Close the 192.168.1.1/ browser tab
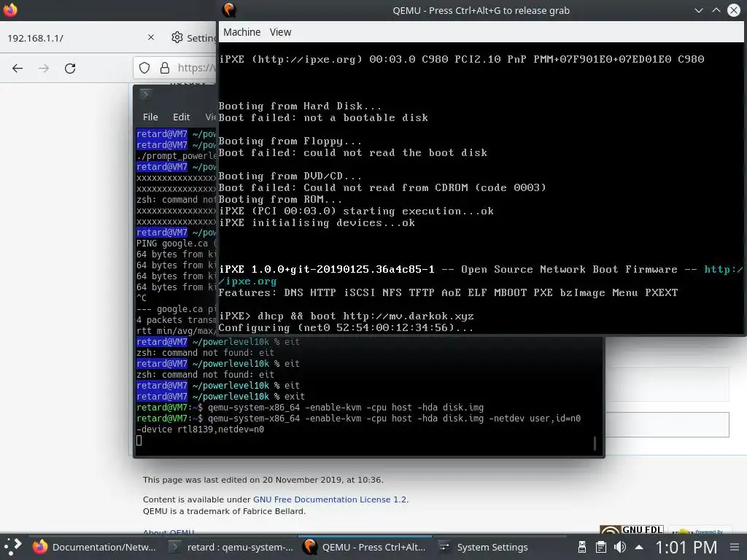The image size is (747, 560). [x=150, y=37]
